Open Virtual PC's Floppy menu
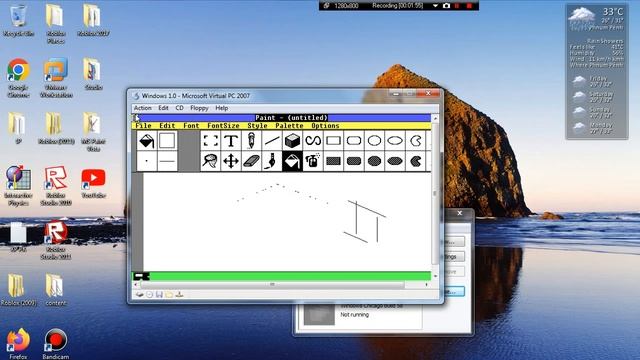The image size is (640, 360). point(199,108)
